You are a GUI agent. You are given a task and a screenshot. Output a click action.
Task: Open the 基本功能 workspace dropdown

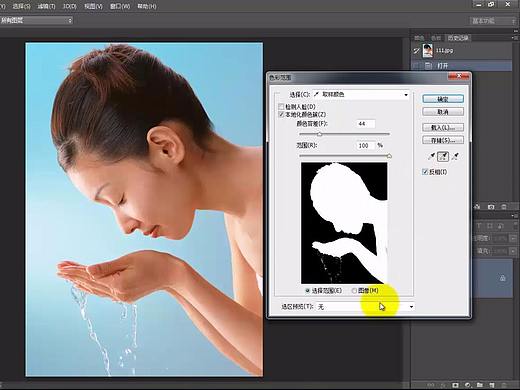click(x=493, y=21)
